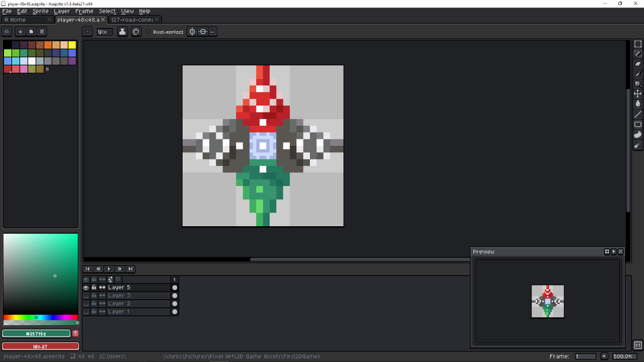Open the Sprite menu
644x362 pixels.
coord(40,11)
